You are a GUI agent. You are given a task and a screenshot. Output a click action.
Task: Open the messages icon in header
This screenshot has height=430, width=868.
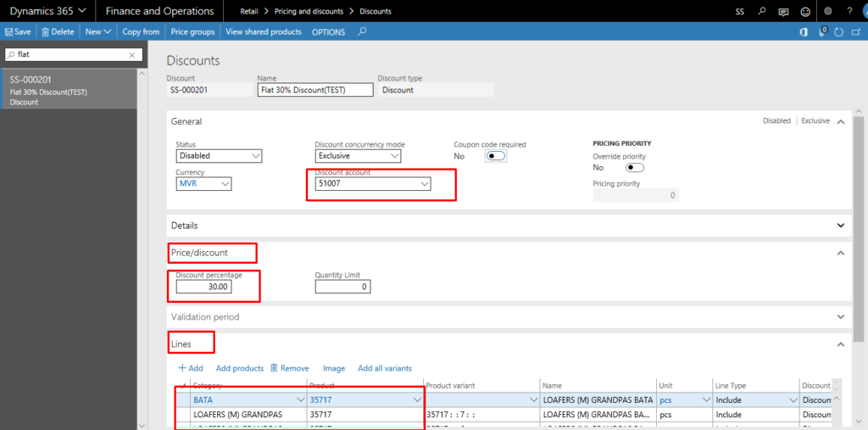(783, 11)
